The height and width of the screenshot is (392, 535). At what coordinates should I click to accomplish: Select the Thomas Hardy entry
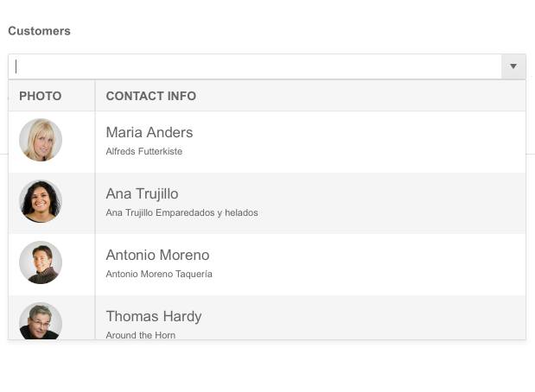click(153, 316)
